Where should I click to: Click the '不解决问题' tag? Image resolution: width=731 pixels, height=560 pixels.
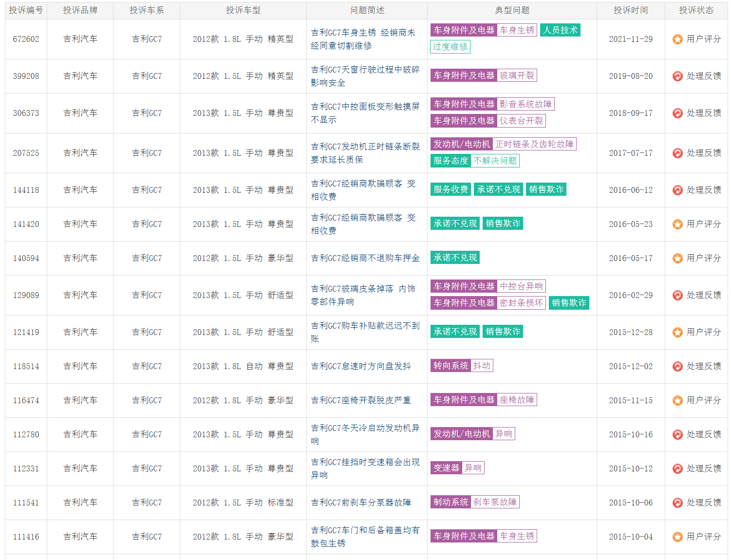point(495,161)
